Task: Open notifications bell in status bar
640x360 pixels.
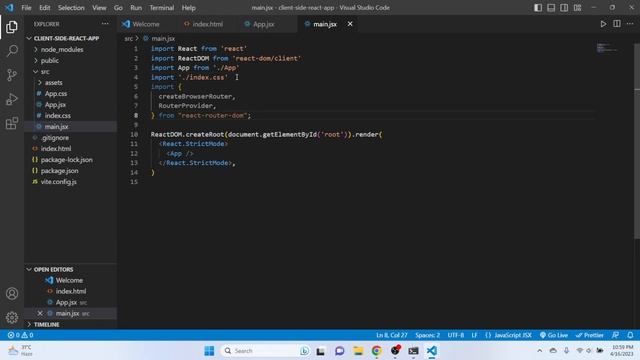Action: (x=630, y=335)
